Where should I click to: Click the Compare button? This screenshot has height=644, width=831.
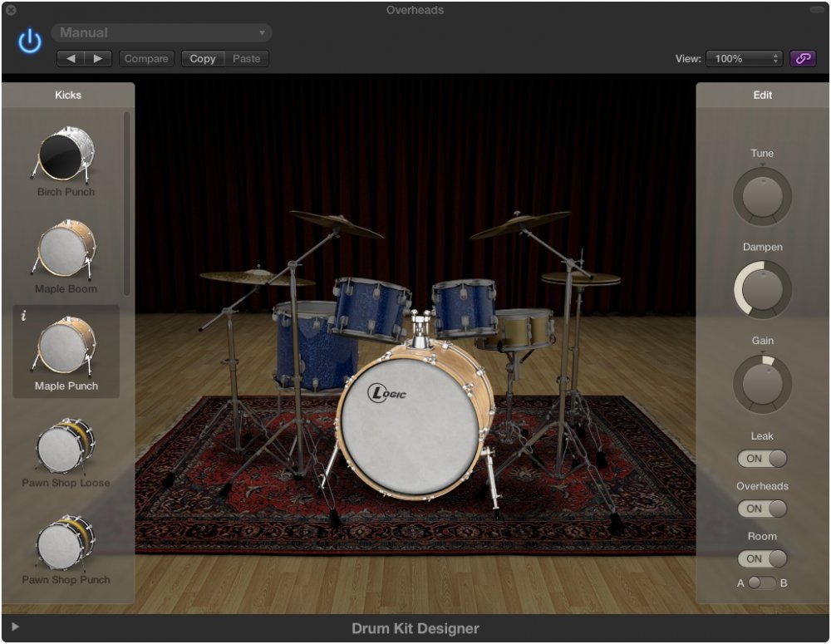(x=146, y=59)
